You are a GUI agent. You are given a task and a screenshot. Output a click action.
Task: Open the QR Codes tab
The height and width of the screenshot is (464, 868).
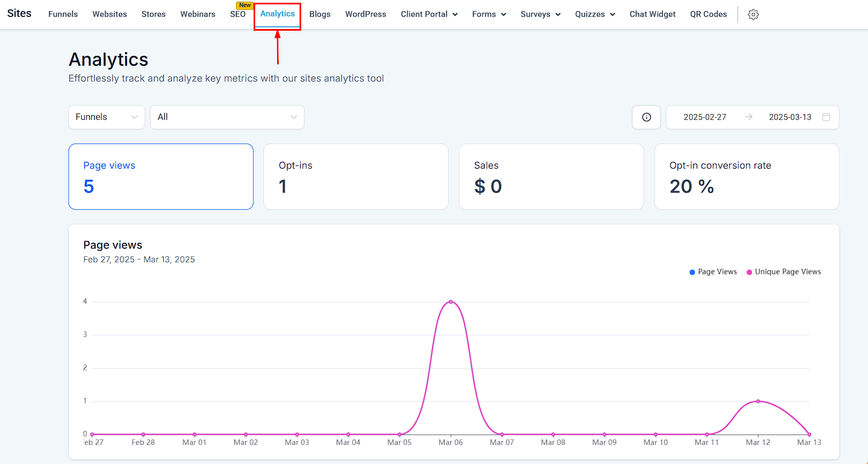[708, 14]
